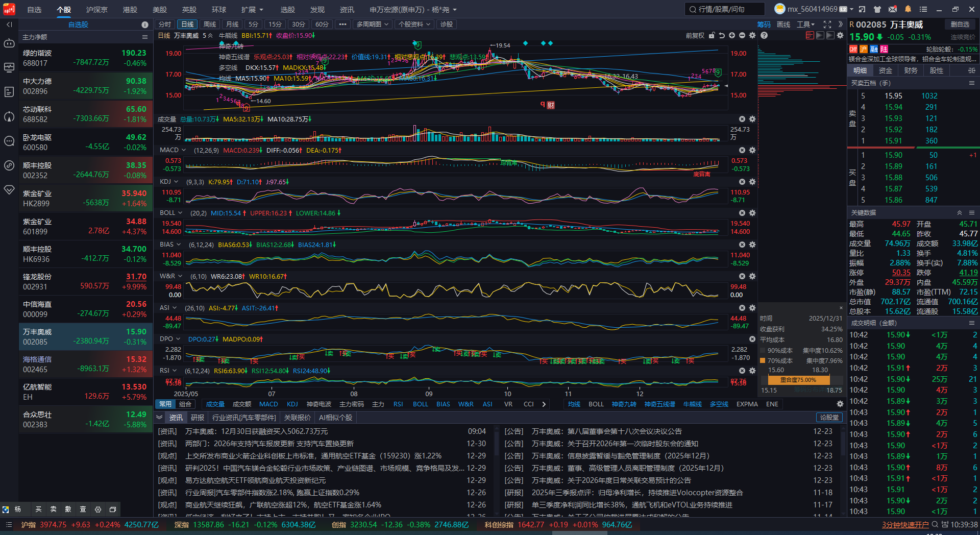The width and height of the screenshot is (980, 535).
Task: Click the pop-out window icon near username
Action: click(x=862, y=9)
